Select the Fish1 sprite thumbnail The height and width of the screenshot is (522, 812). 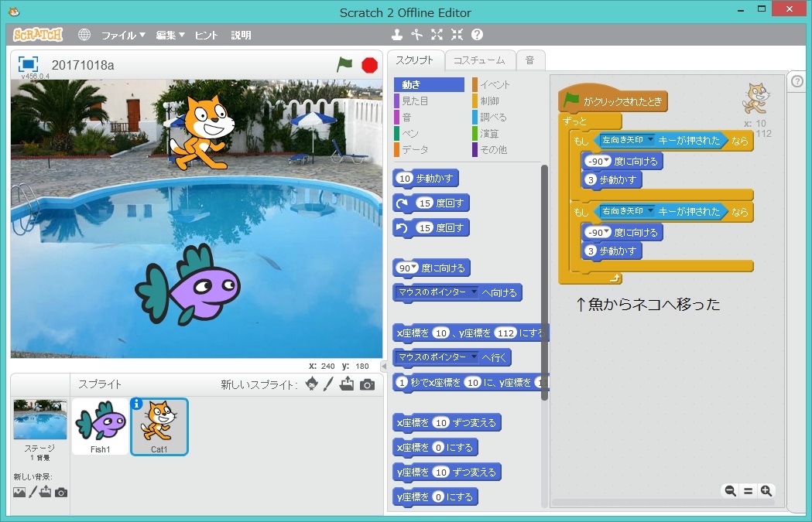(100, 426)
